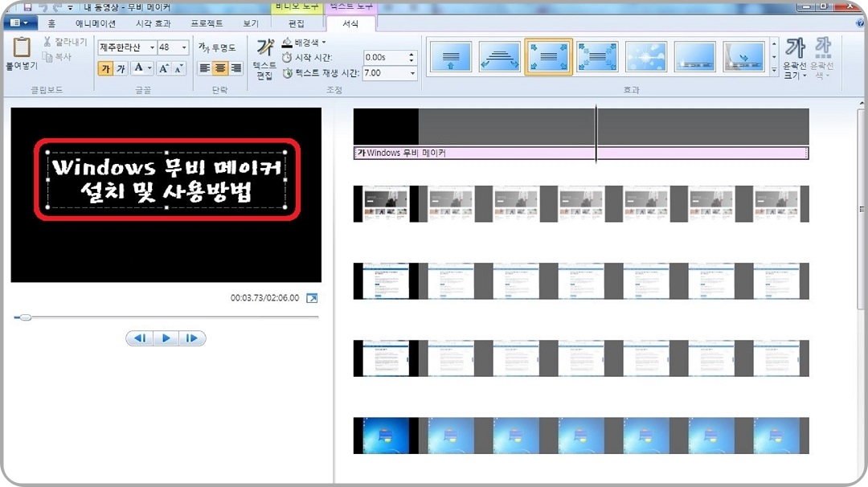Viewport: 868px width, 487px height.
Task: Click the outline color (윤곽선 색) icon
Action: pyautogui.click(x=823, y=48)
